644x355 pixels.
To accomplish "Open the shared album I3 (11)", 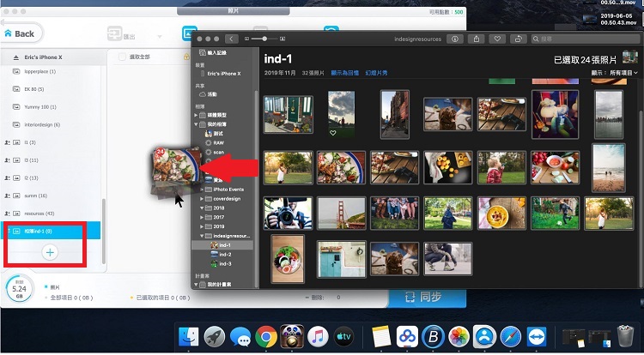I will point(31,160).
